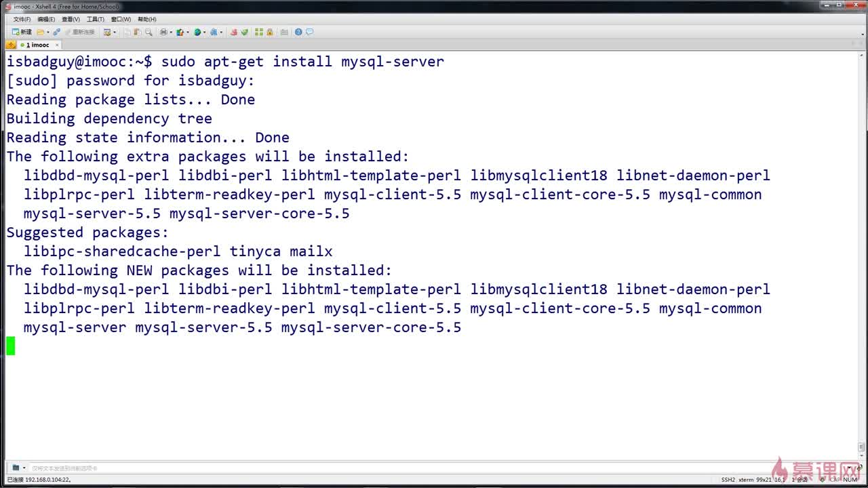Viewport: 868px width, 488px height.
Task: Click the line '[sudo] password for isbadguy:'
Action: click(131, 81)
